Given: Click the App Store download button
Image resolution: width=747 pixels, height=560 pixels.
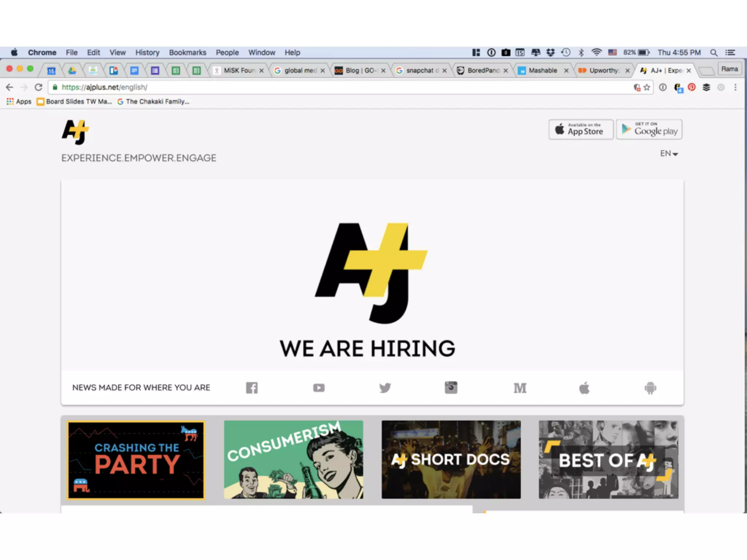Looking at the screenshot, I should pos(581,129).
